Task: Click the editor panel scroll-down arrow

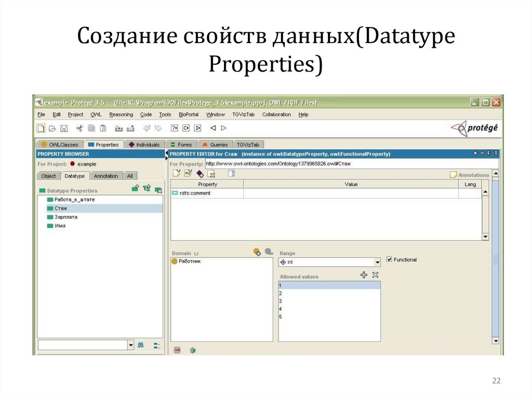Action: 496,341
